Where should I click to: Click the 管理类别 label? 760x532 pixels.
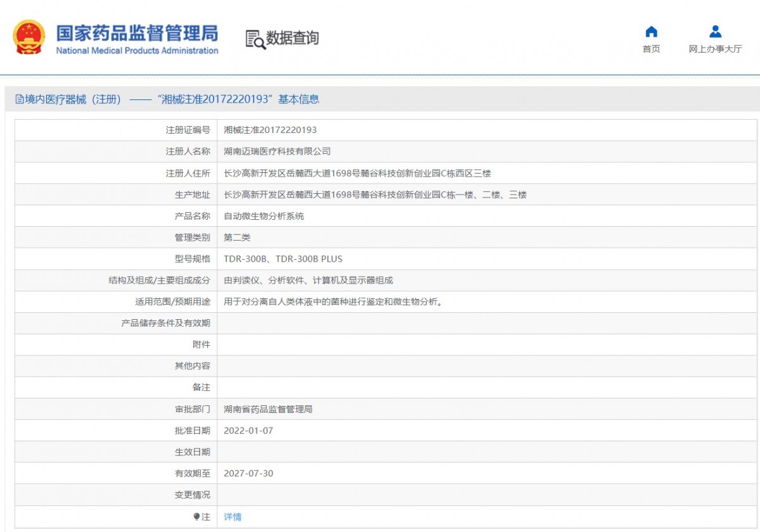pos(193,237)
